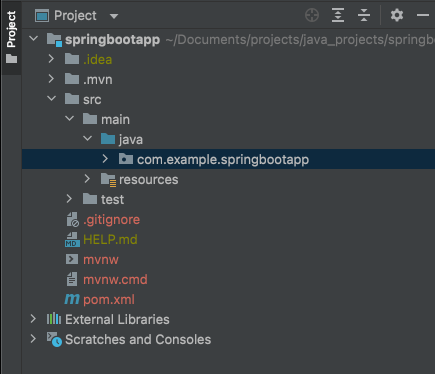Image resolution: width=435 pixels, height=374 pixels.
Task: Select the External Libraries label
Action: (x=117, y=319)
